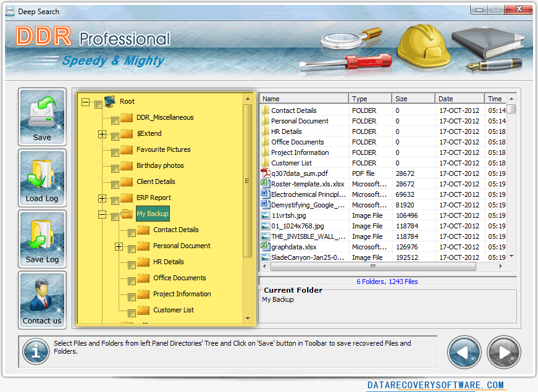Open the DATARECOVERYSOFTWARE.COM link
Viewport: 538px width, 392px height.
click(435, 385)
